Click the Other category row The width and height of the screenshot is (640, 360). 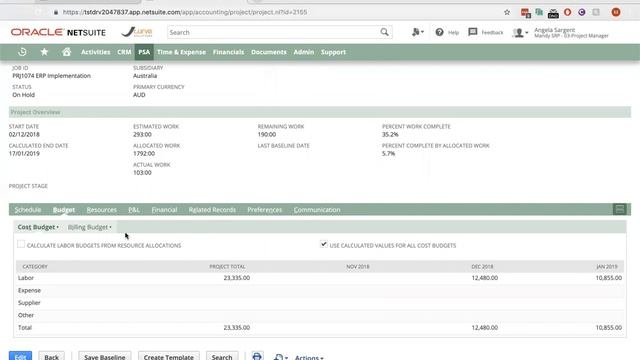pos(320,315)
